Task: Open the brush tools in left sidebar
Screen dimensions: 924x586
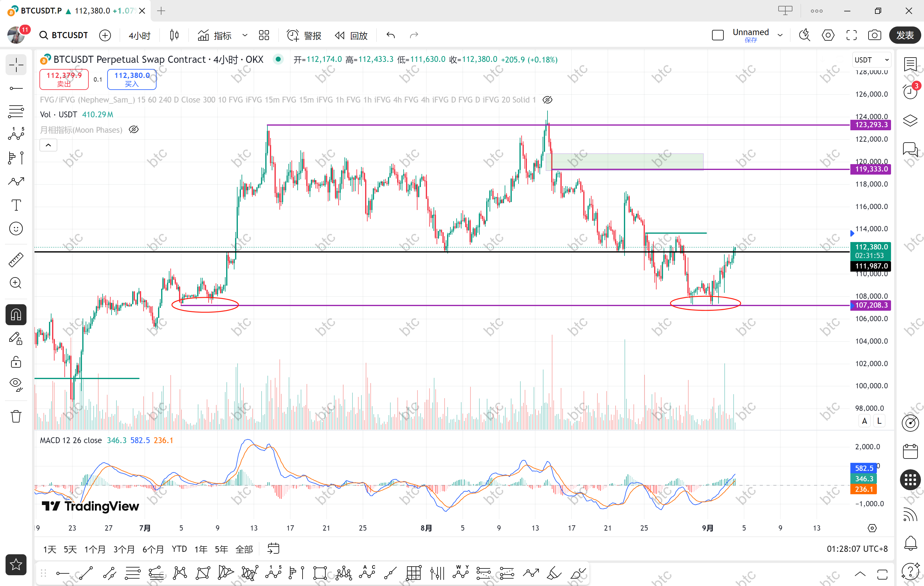Action: 16,181
